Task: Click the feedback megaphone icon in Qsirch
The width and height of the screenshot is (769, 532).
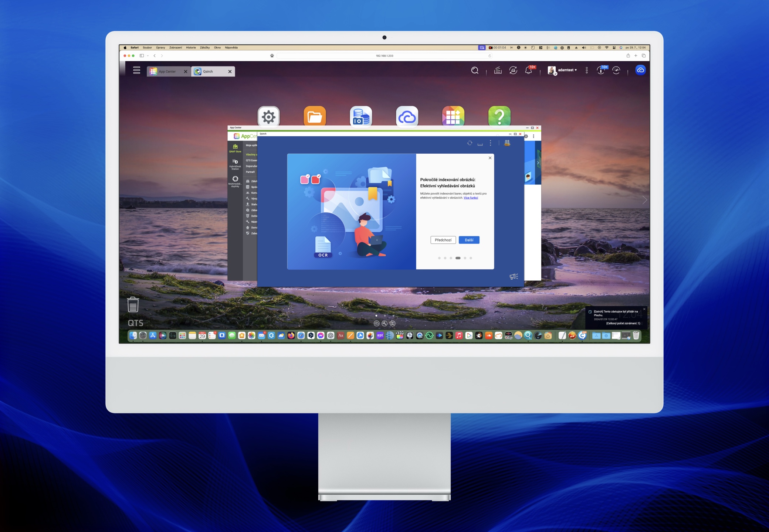Action: pyautogui.click(x=514, y=276)
